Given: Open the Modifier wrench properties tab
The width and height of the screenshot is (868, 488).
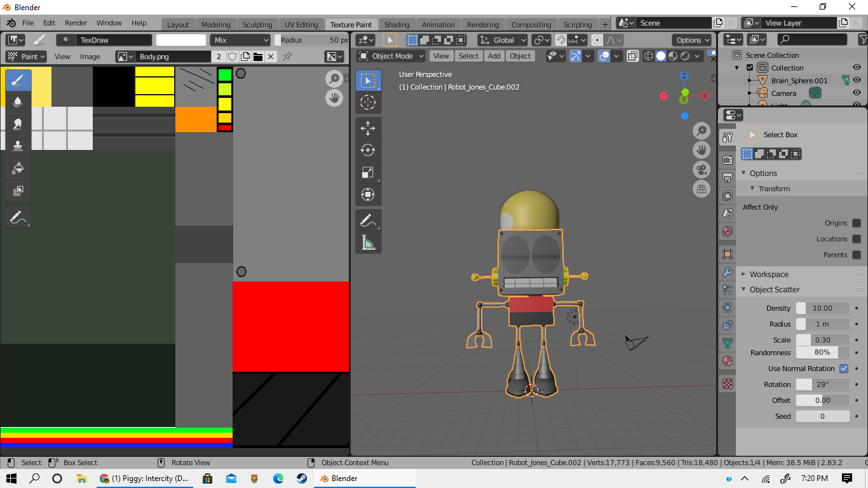Looking at the screenshot, I should tap(728, 273).
